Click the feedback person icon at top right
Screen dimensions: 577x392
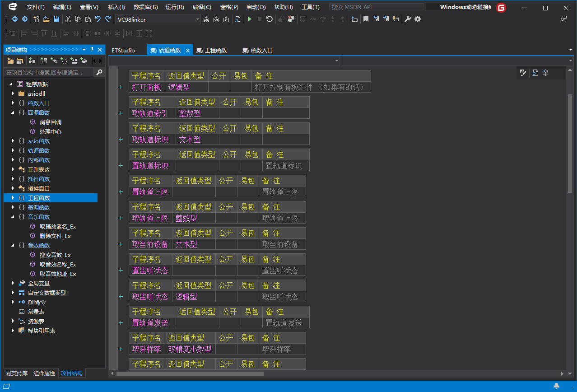[563, 19]
